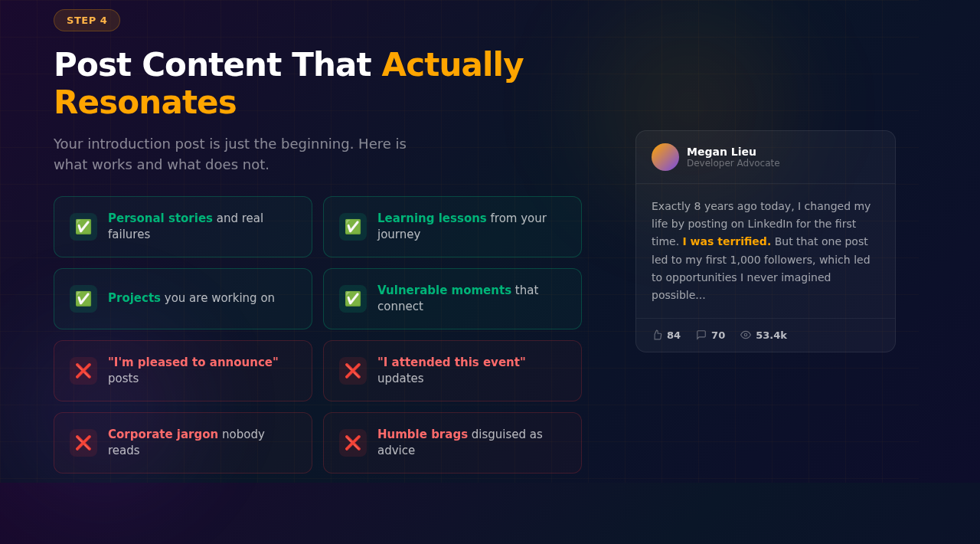Click the thumbs-up like icon showing 84
Screen dimensions: 980x544
click(657, 335)
